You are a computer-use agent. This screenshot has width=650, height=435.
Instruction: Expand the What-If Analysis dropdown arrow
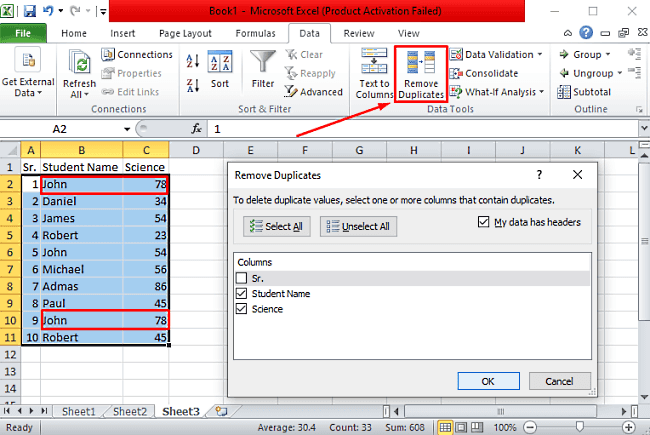pos(542,92)
